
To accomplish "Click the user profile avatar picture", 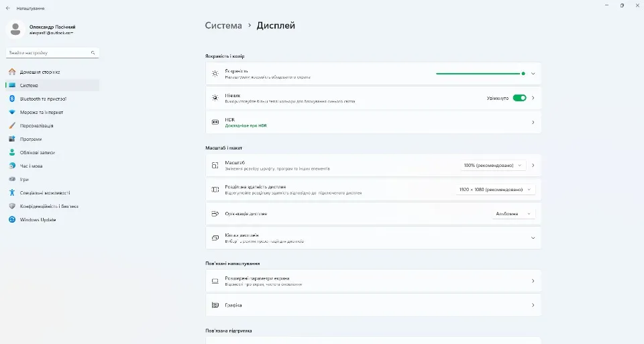I will 16,29.
